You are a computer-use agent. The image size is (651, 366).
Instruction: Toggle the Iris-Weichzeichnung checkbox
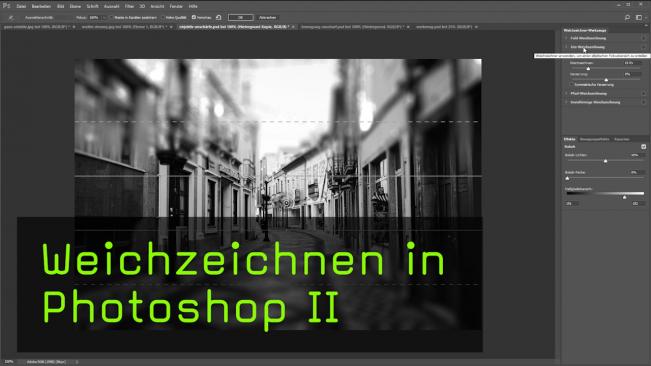pos(644,47)
